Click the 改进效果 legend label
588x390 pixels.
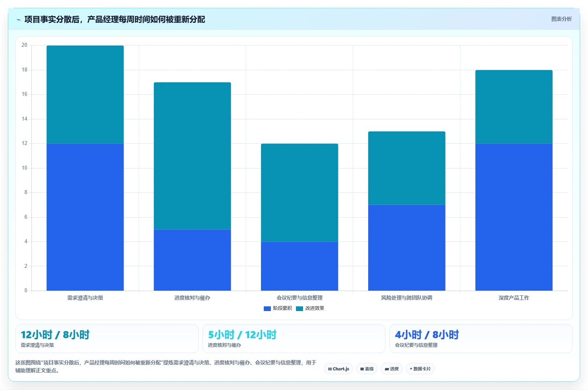(315, 308)
